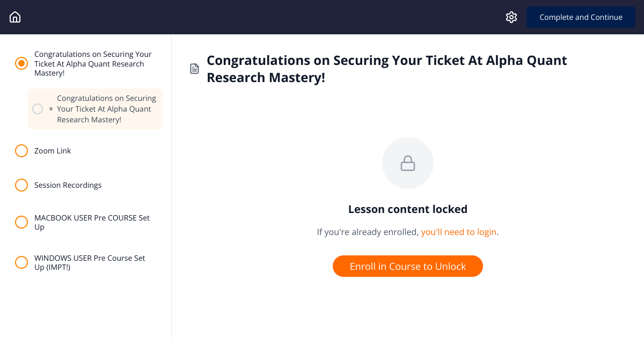Select the radio circle for 'Zoom Link'

click(x=21, y=151)
